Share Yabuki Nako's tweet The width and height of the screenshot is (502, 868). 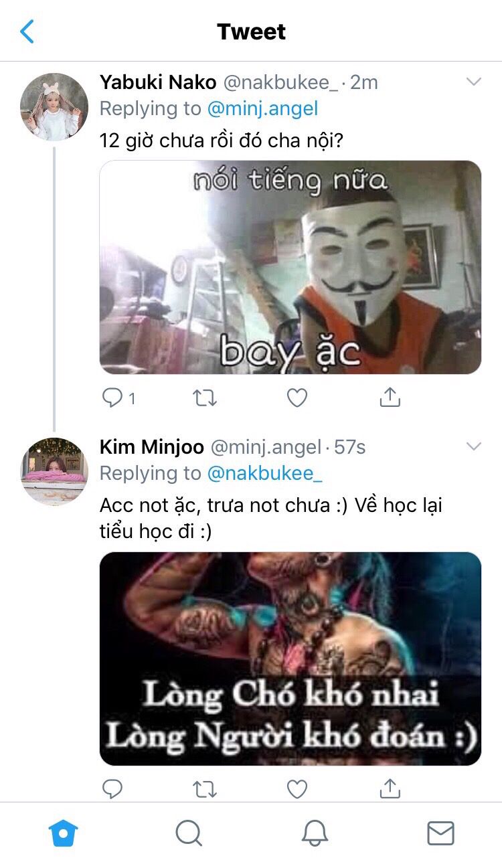coord(390,397)
